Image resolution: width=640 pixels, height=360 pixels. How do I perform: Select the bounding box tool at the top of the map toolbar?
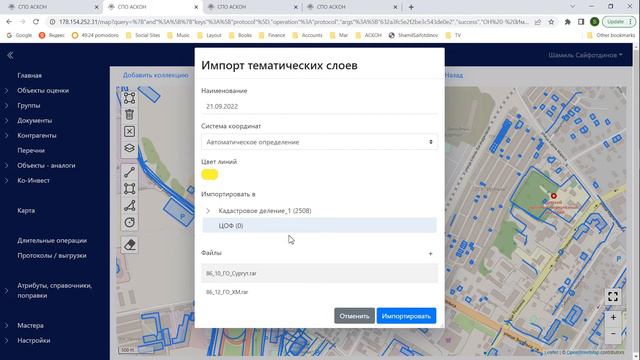129,98
